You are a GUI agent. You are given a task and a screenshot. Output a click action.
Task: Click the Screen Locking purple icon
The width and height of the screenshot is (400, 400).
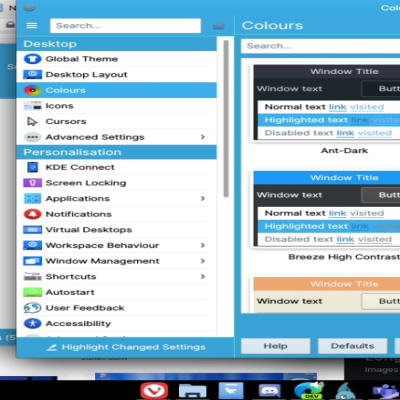click(x=32, y=183)
